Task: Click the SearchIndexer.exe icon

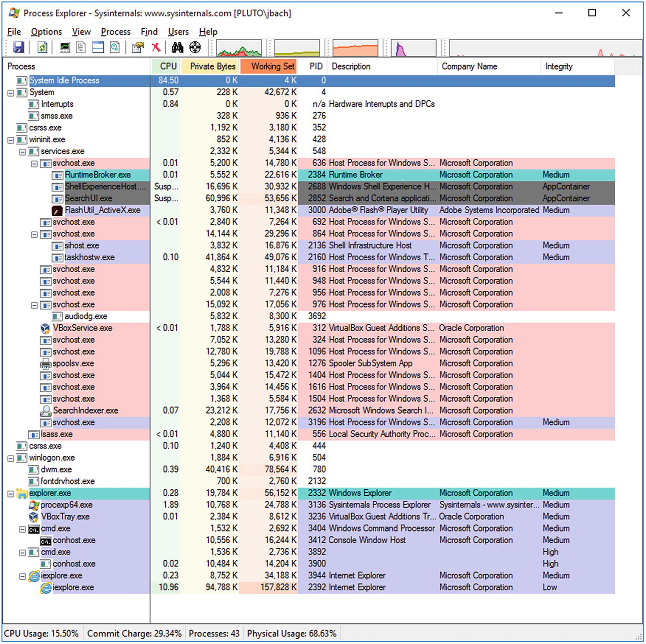Action: click(45, 411)
